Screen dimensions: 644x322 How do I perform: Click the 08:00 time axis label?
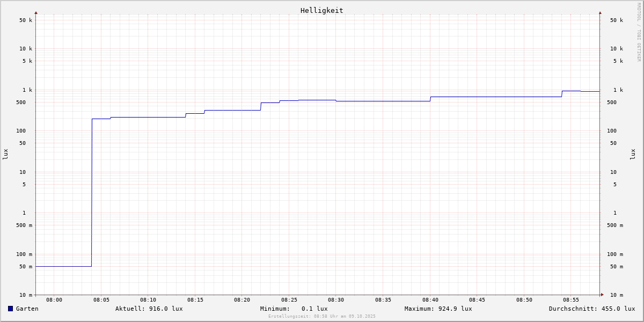point(54,300)
